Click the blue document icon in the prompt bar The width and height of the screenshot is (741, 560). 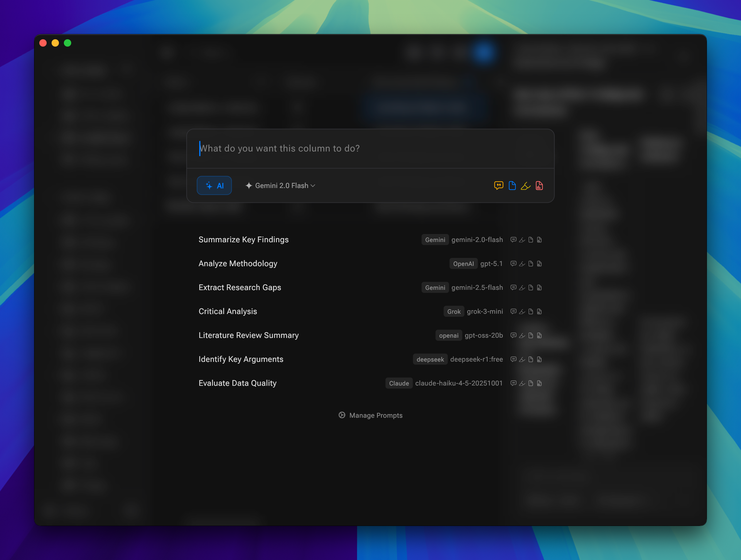[512, 186]
